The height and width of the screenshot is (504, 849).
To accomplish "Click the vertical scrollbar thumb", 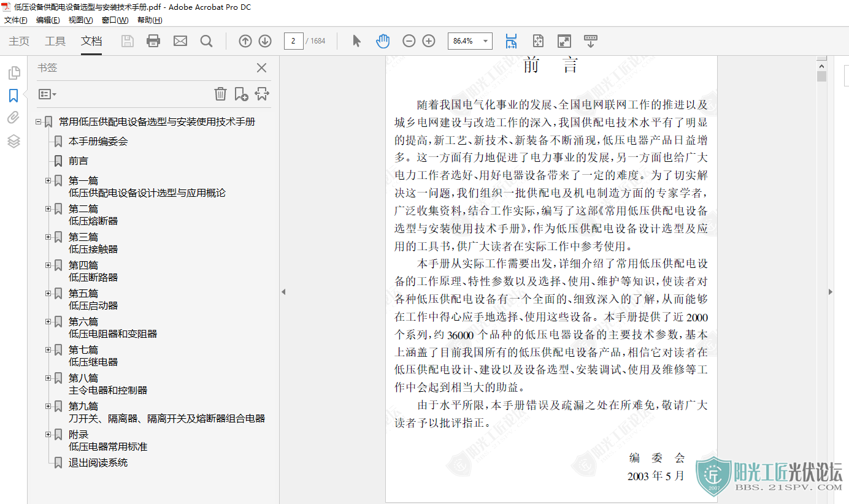I will tap(822, 77).
